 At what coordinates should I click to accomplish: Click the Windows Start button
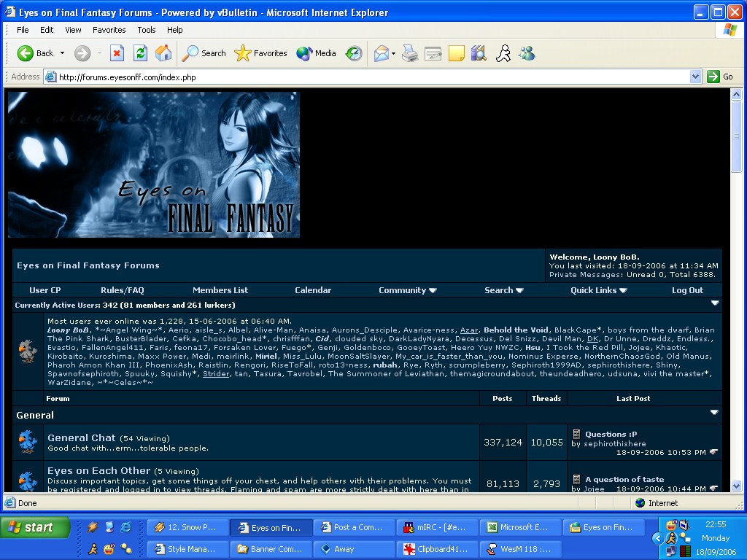pyautogui.click(x=35, y=527)
